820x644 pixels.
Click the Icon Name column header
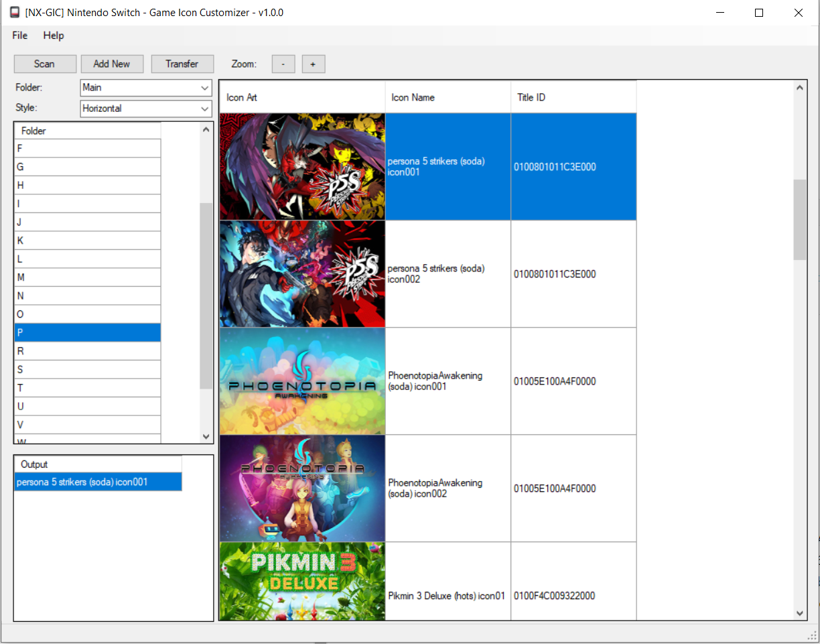pyautogui.click(x=448, y=97)
